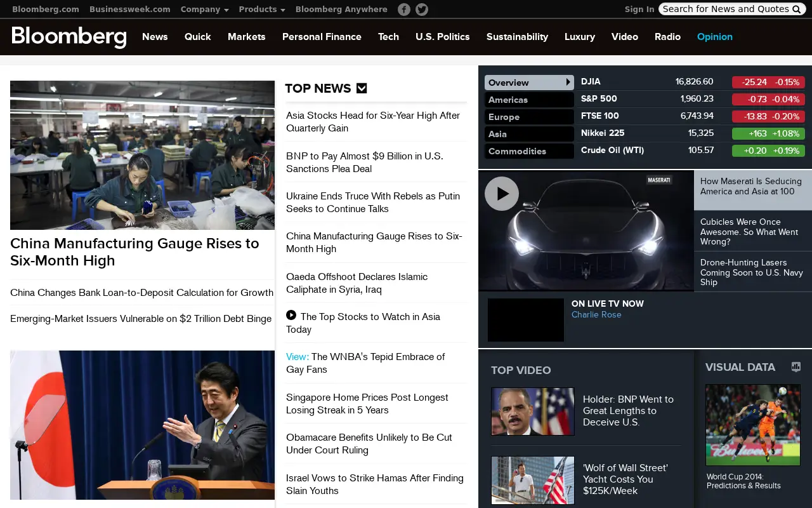This screenshot has width=812, height=508.
Task: Open Asia Stocks Head for Six-Year High
Action: point(373,122)
